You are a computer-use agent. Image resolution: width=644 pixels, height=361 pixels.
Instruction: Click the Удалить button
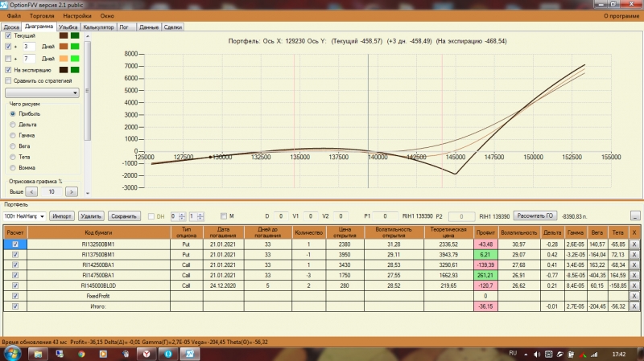91,216
